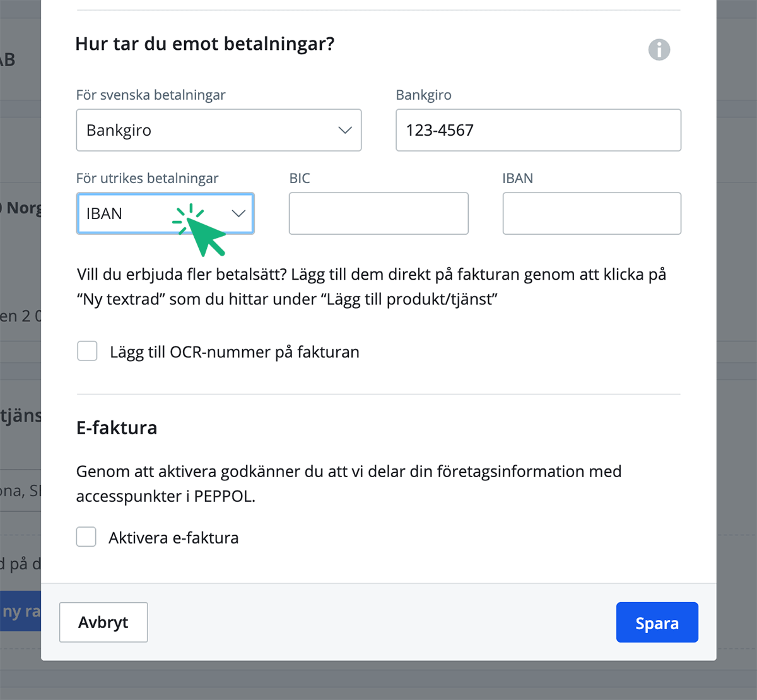Click the PEPPOL consent text paragraph
Screen dimensions: 757x700
pos(348,483)
